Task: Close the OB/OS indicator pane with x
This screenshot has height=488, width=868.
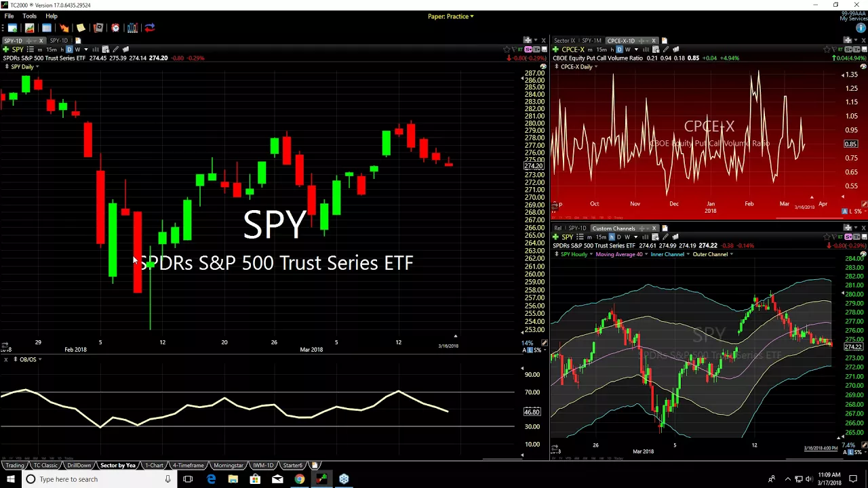Action: click(5, 359)
